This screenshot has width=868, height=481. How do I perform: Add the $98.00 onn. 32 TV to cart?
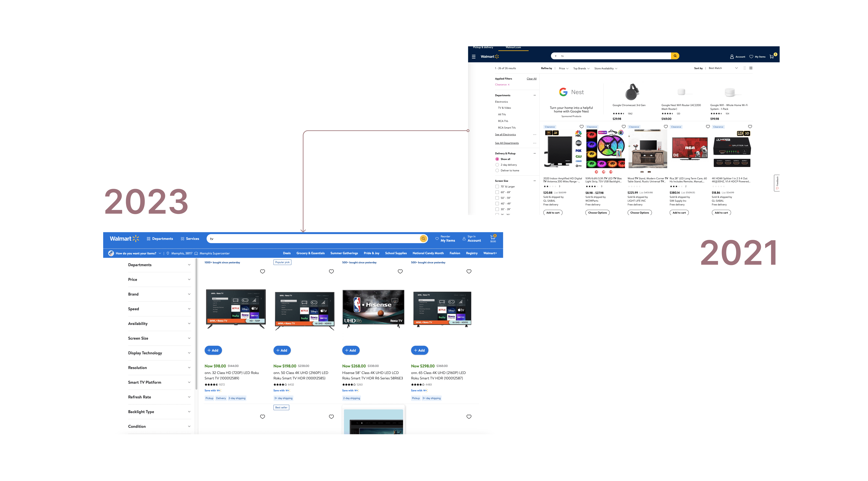[213, 350]
